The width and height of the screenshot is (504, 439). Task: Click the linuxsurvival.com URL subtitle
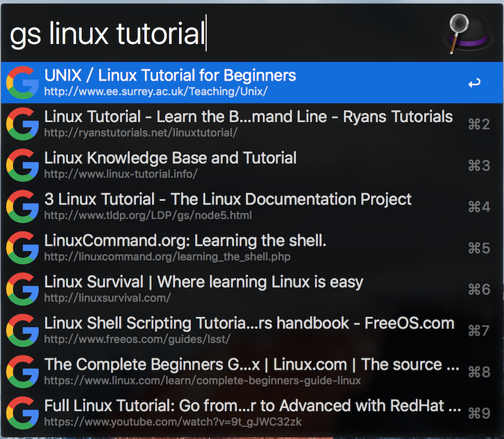pyautogui.click(x=107, y=298)
